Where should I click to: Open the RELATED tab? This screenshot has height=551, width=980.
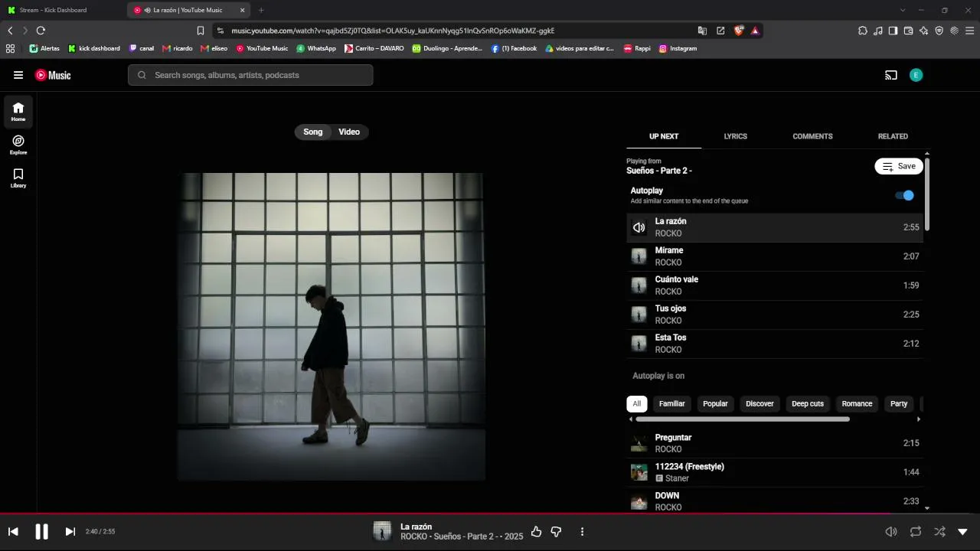point(893,136)
